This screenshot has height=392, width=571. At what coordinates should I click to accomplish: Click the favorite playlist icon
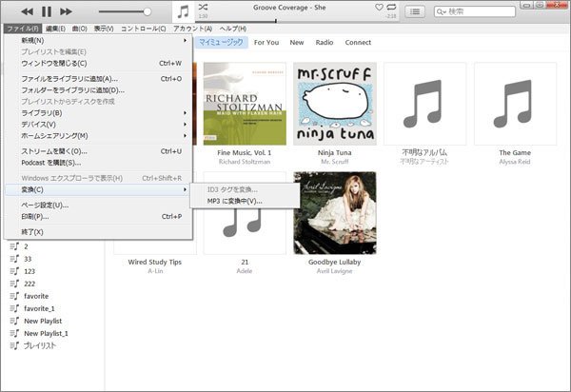14,296
